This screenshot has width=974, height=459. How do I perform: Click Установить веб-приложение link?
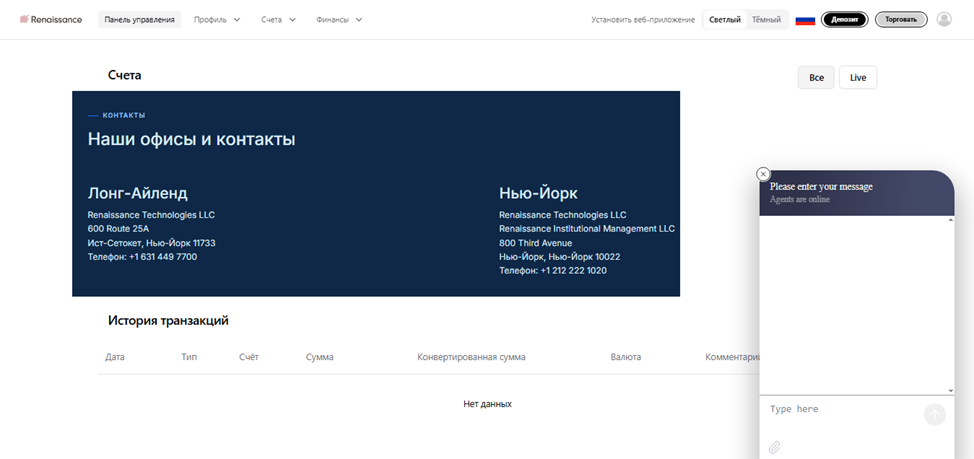tap(643, 20)
